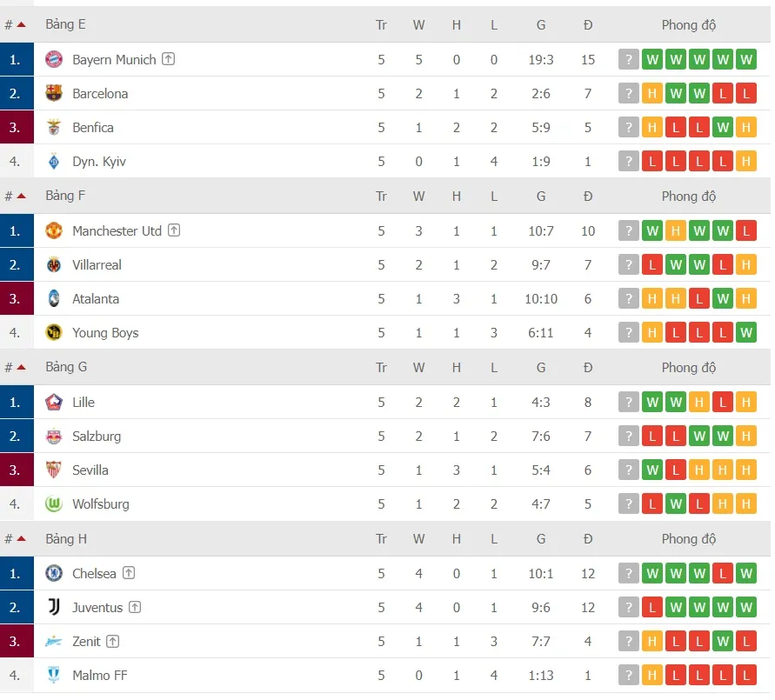Image resolution: width=775 pixels, height=700 pixels.
Task: Open the Young Boys team link
Action: (x=105, y=333)
